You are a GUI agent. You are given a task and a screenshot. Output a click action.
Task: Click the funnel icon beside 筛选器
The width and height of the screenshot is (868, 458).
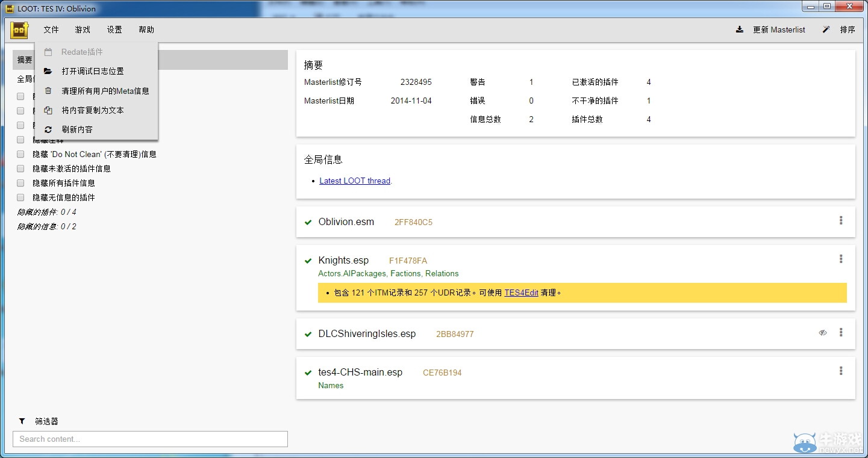coord(22,421)
